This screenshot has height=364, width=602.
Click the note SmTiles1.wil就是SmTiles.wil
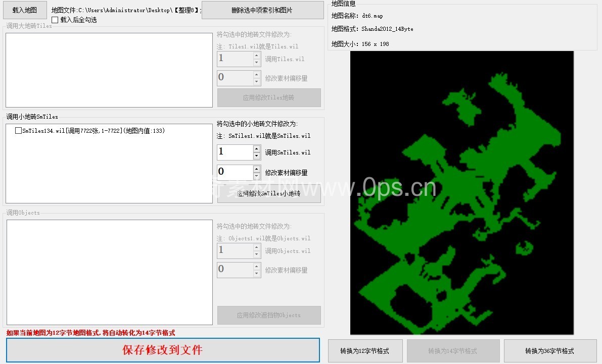coord(263,136)
